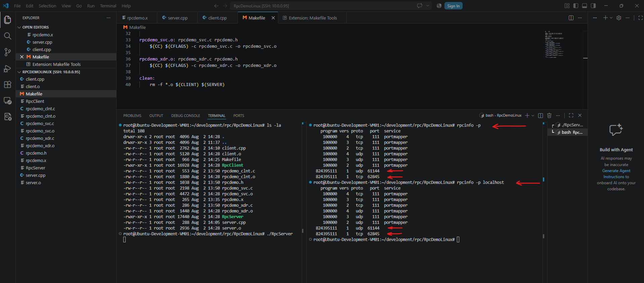Open the Source Control view
644x283 pixels.
coord(7,52)
